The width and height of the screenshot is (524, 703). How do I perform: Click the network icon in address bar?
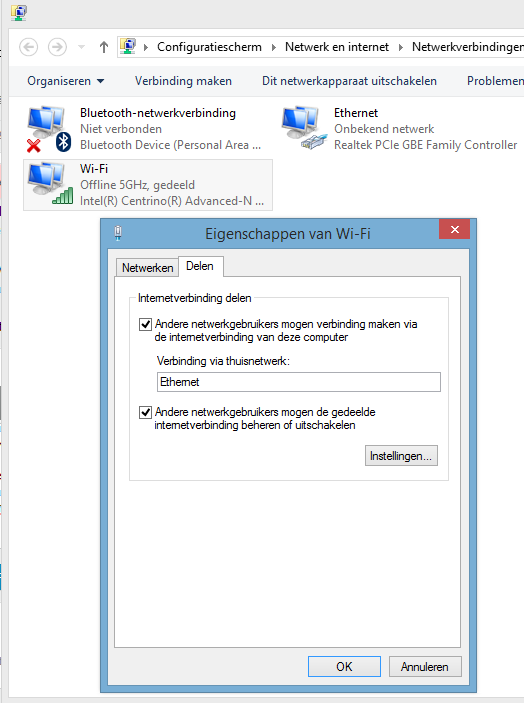coord(128,47)
